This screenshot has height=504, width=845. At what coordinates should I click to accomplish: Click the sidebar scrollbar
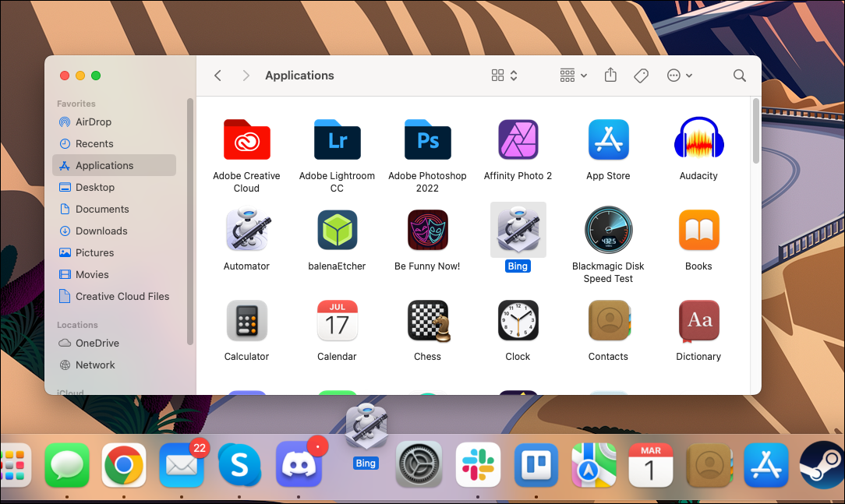pyautogui.click(x=189, y=221)
